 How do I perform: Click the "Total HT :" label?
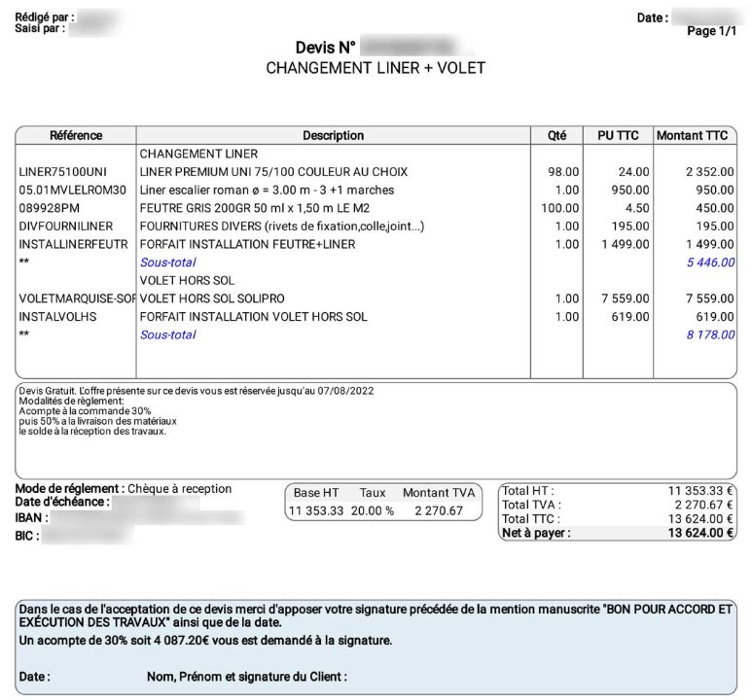point(528,491)
